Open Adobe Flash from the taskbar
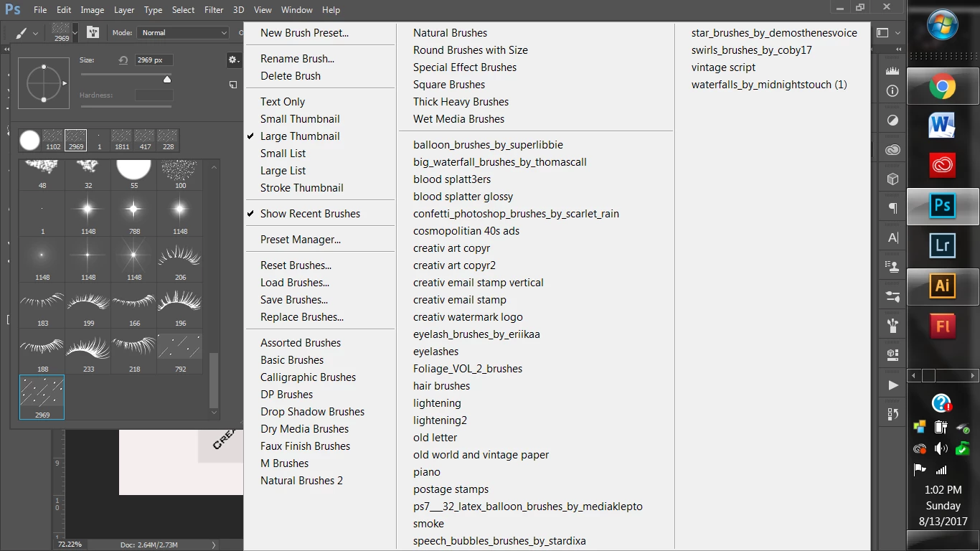Image resolution: width=980 pixels, height=551 pixels. (942, 326)
